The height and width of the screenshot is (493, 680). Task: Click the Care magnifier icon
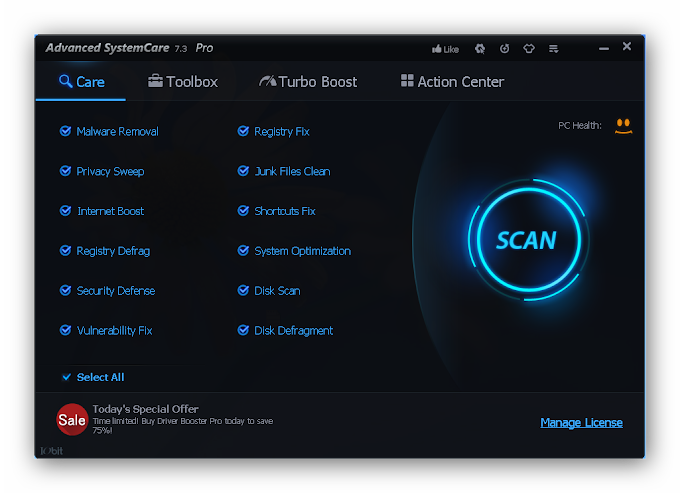pyautogui.click(x=65, y=81)
